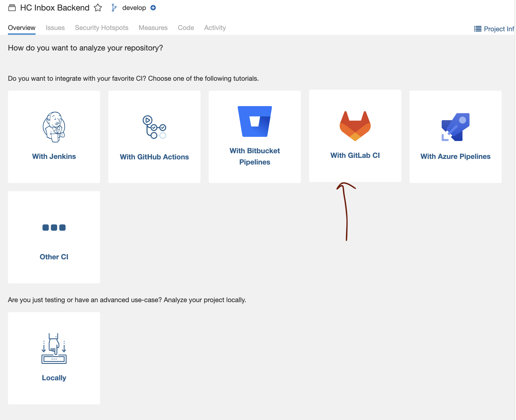This screenshot has width=516, height=420.
Task: Open With Azure Pipelines tutorial link
Action: tap(456, 156)
